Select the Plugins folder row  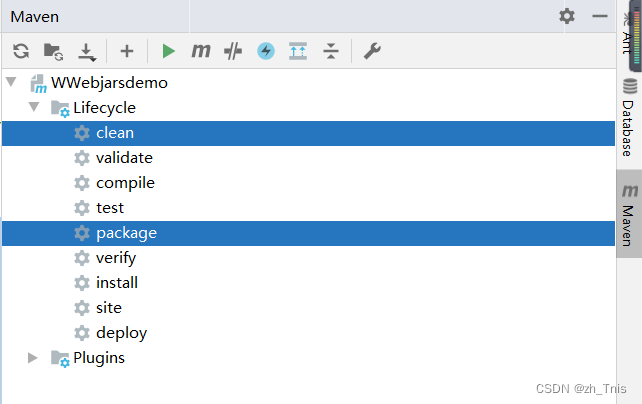pos(308,358)
